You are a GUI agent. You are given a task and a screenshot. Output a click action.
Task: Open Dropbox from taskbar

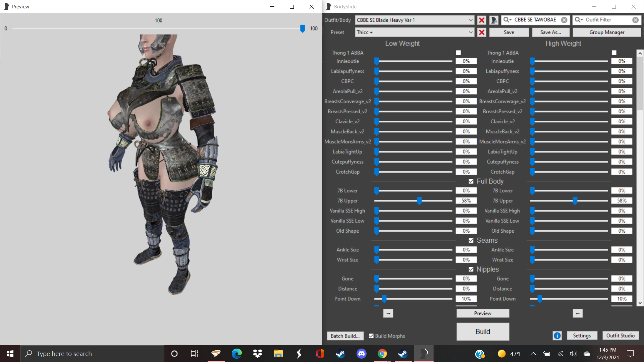coord(257,354)
